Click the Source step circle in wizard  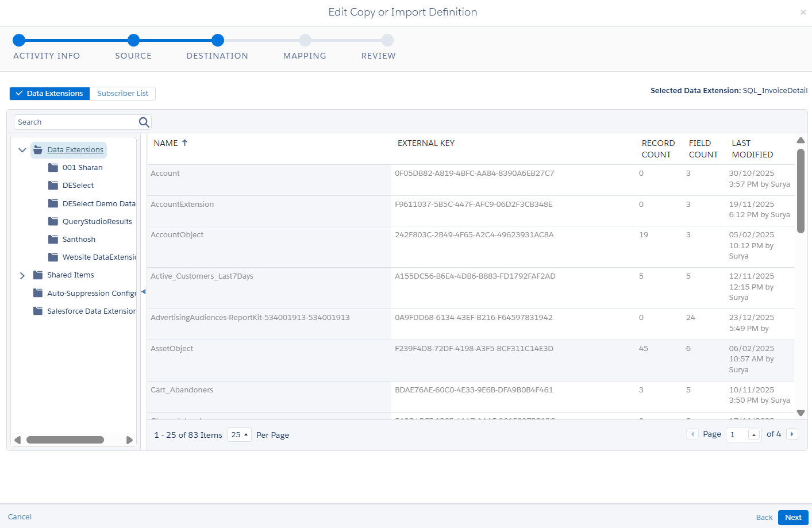[133, 40]
